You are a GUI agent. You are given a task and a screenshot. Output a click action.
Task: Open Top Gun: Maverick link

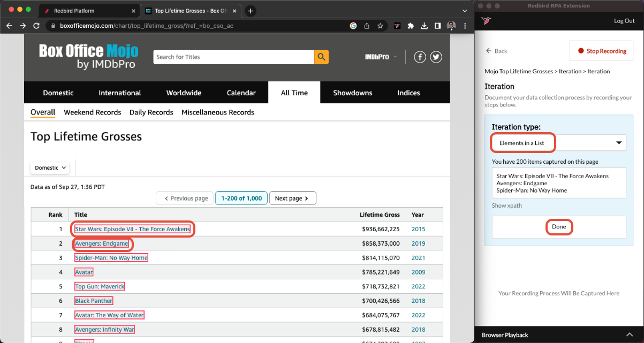tap(100, 286)
